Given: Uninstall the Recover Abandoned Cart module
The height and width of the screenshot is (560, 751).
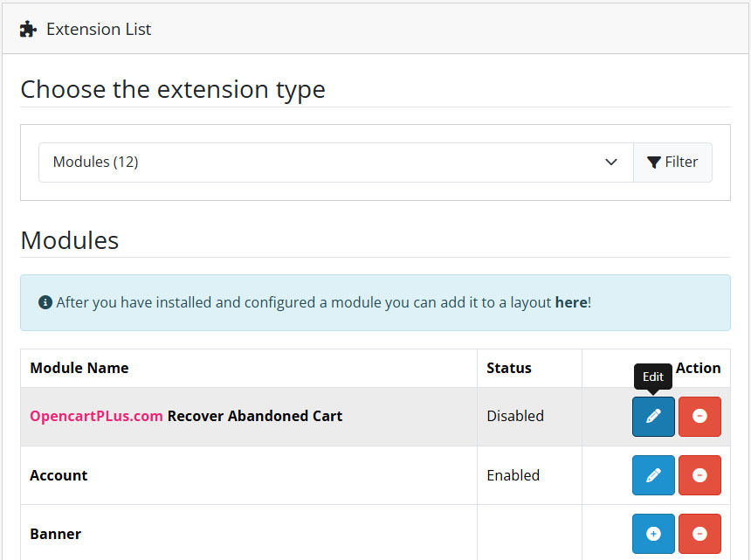Looking at the screenshot, I should (699, 417).
